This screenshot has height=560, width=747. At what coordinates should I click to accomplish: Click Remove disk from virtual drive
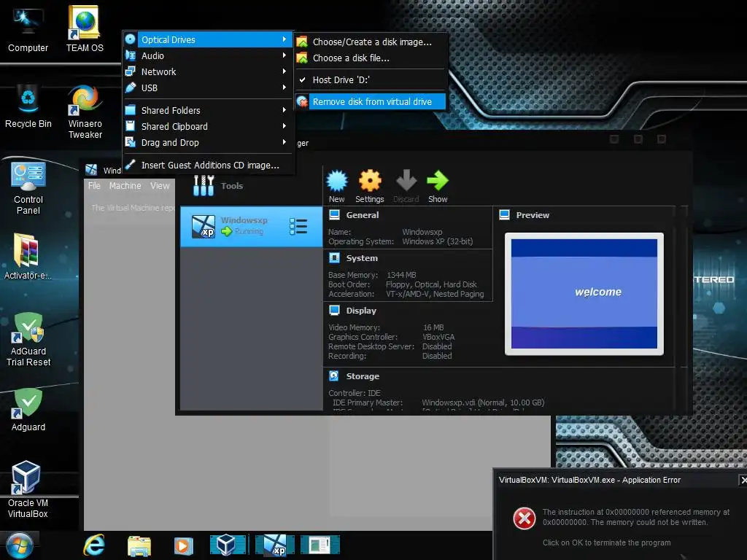click(371, 101)
